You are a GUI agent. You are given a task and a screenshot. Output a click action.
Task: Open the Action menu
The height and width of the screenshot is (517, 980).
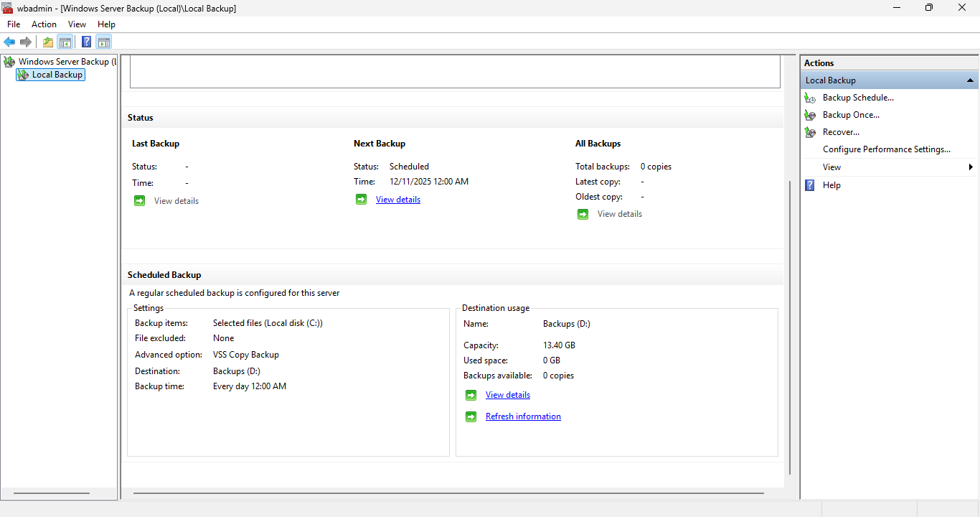point(44,24)
